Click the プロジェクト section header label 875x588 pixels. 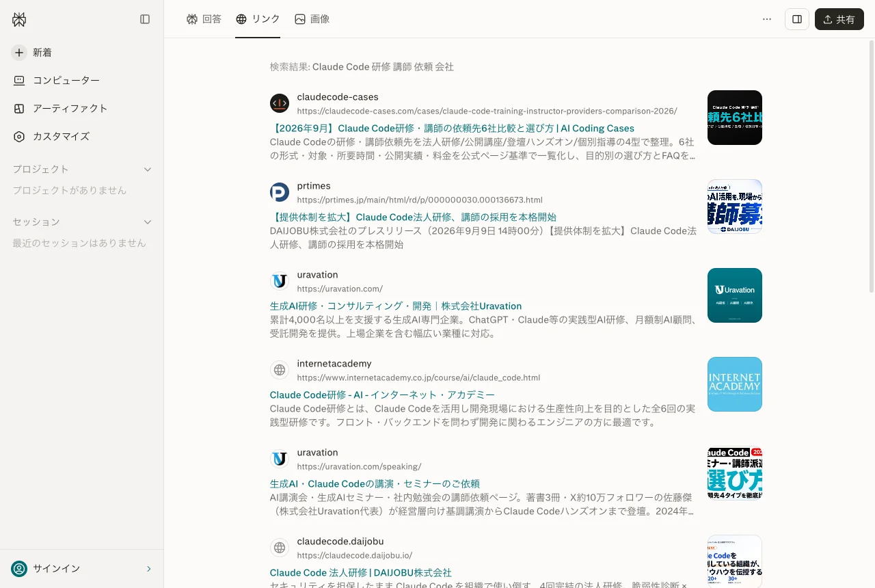pyautogui.click(x=41, y=169)
